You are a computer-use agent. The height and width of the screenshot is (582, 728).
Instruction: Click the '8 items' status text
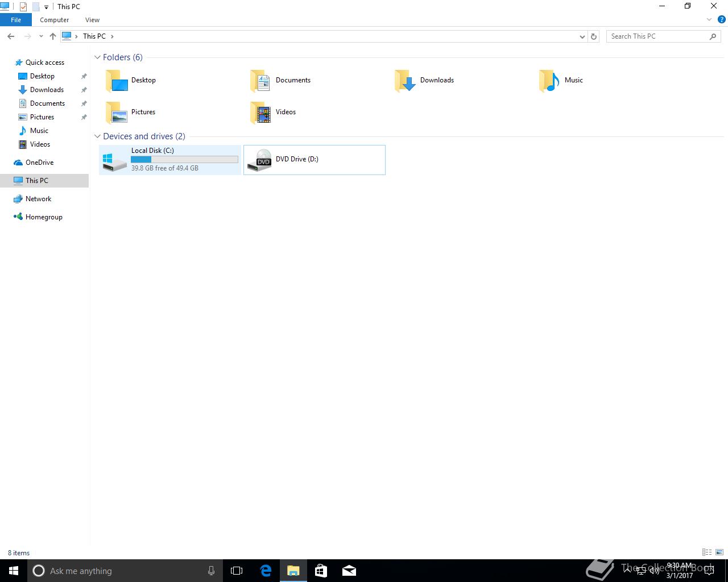[19, 553]
